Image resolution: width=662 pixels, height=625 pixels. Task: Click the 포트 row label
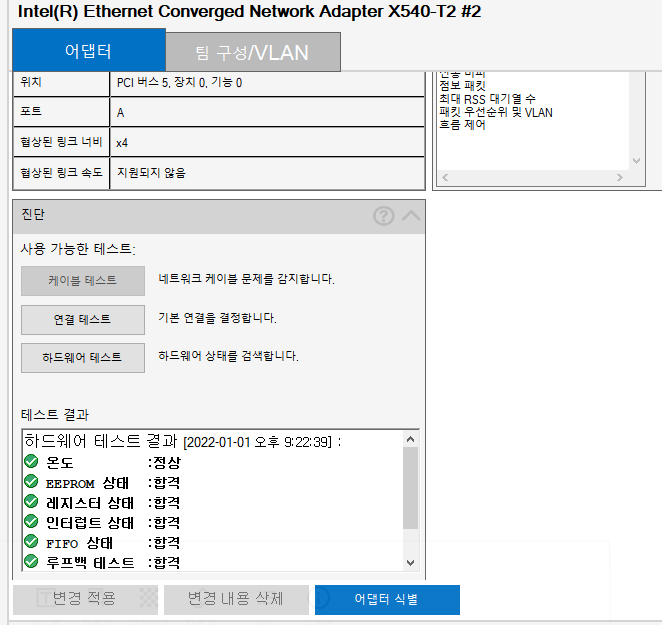[31, 111]
